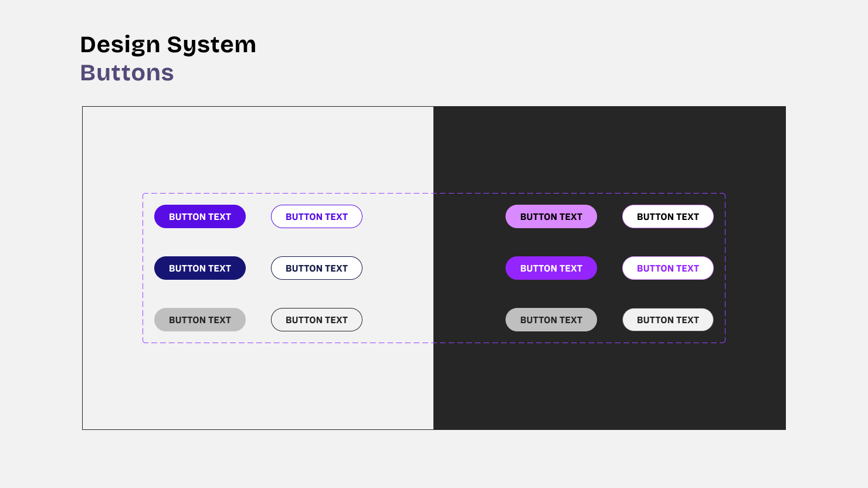Click the dark navy filled button

tap(199, 267)
